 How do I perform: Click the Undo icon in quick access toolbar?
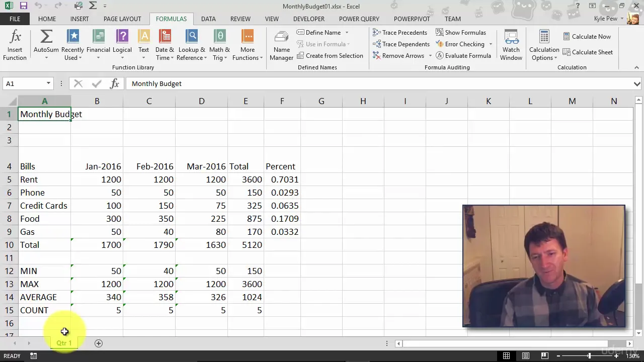pyautogui.click(x=38, y=6)
